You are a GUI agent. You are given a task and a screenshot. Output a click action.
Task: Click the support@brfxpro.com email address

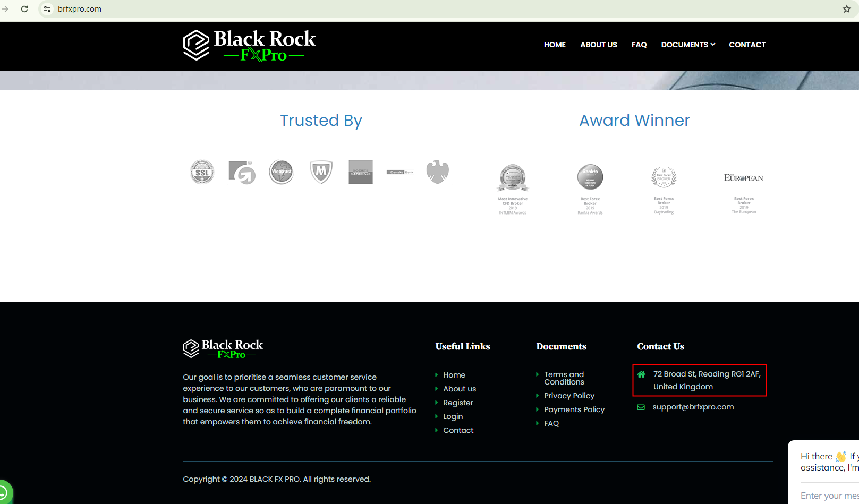click(x=693, y=407)
